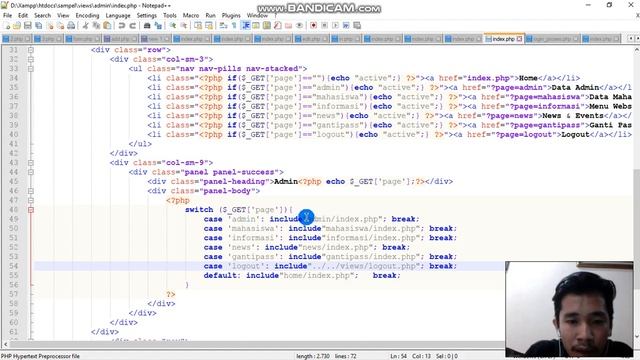This screenshot has width=640, height=360.
Task: Redo the edit with Redo arrow
Action: click(x=133, y=25)
